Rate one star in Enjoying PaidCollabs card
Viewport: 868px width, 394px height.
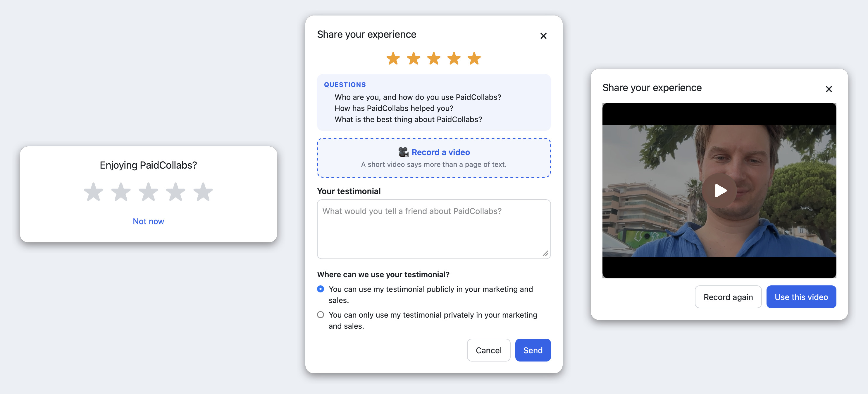[93, 192]
